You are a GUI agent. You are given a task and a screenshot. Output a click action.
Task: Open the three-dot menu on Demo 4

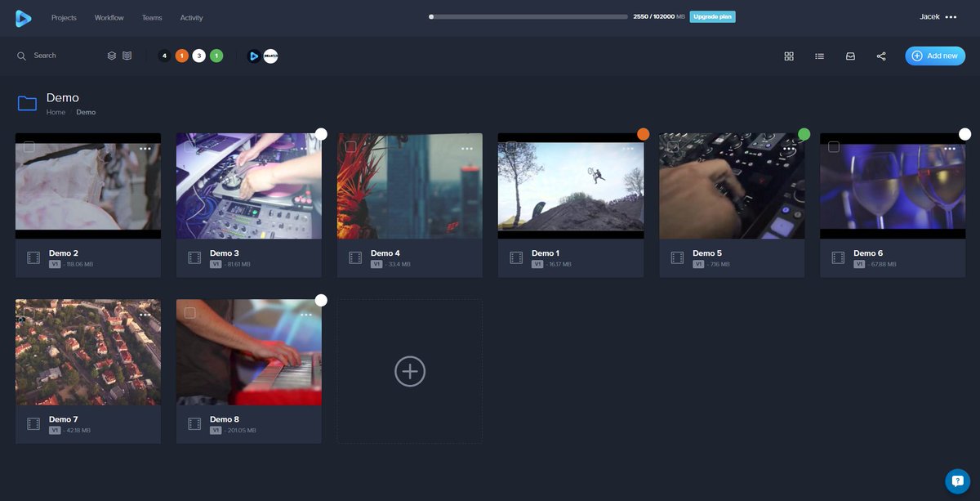click(x=467, y=149)
